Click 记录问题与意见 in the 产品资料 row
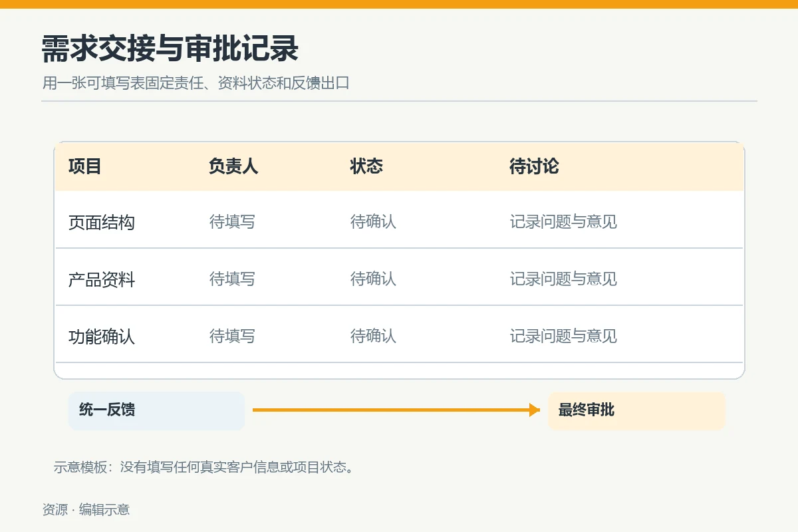 coord(563,279)
